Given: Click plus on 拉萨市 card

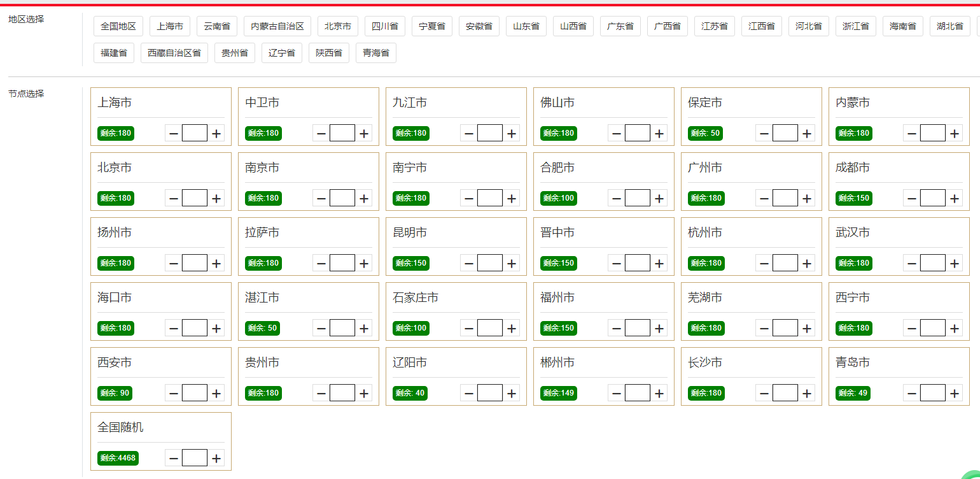Looking at the screenshot, I should coord(364,263).
